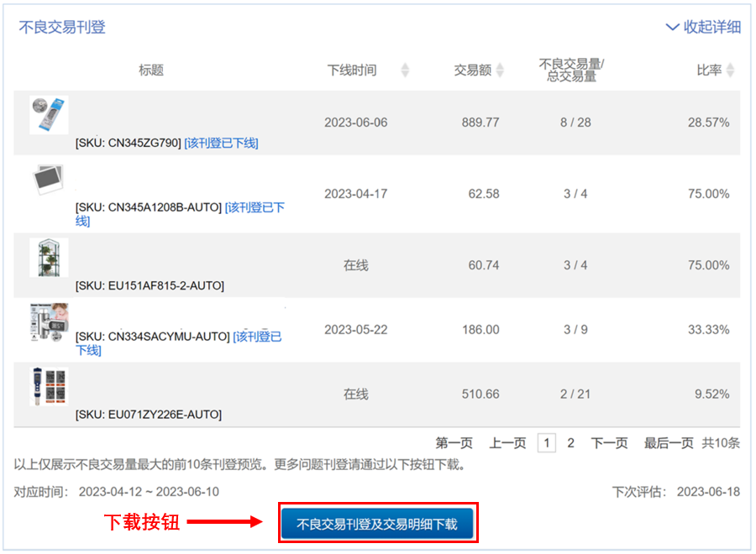Select page 1 in pagination
Screen dimensions: 756x554
pyautogui.click(x=546, y=442)
